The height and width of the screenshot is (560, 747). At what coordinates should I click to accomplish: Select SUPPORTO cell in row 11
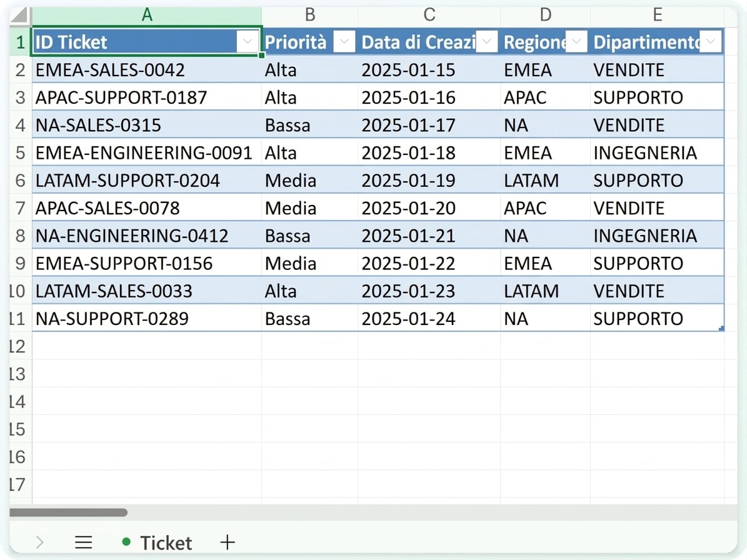click(658, 319)
